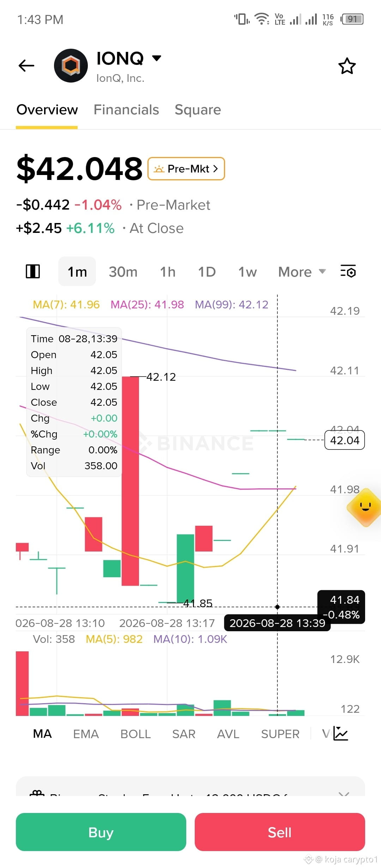381x868 pixels.
Task: Select the 1m chart interval
Action: coord(77,272)
